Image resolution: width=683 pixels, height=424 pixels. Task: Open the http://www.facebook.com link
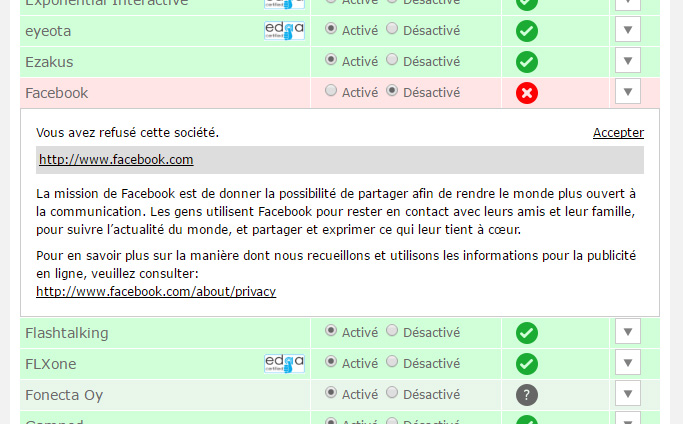[116, 159]
